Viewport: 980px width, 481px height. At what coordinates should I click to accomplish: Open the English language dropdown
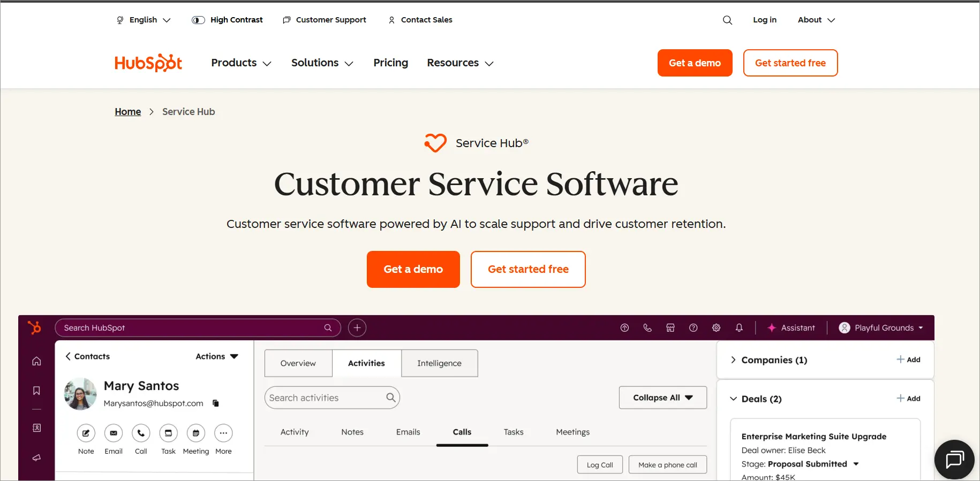[x=144, y=20]
